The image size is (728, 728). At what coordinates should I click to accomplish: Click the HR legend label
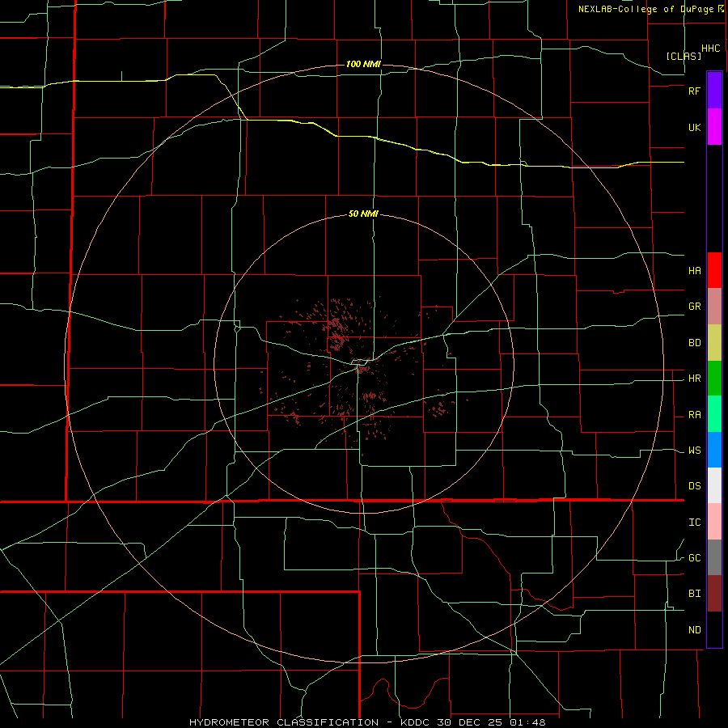coord(694,379)
